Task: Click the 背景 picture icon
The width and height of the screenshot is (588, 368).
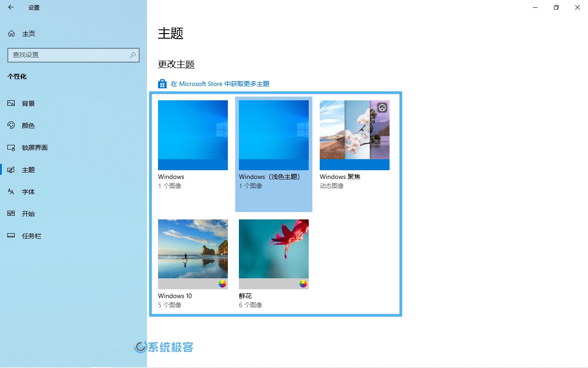Action: click(11, 103)
